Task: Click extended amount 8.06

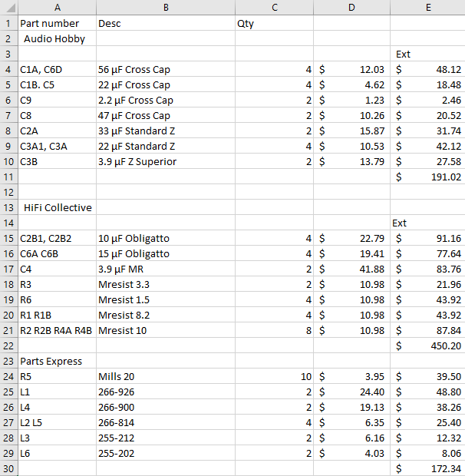Action: click(427, 453)
